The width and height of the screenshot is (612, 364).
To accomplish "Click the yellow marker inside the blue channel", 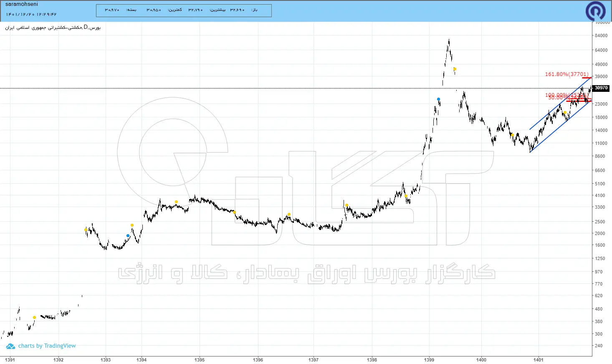I will coord(565,113).
